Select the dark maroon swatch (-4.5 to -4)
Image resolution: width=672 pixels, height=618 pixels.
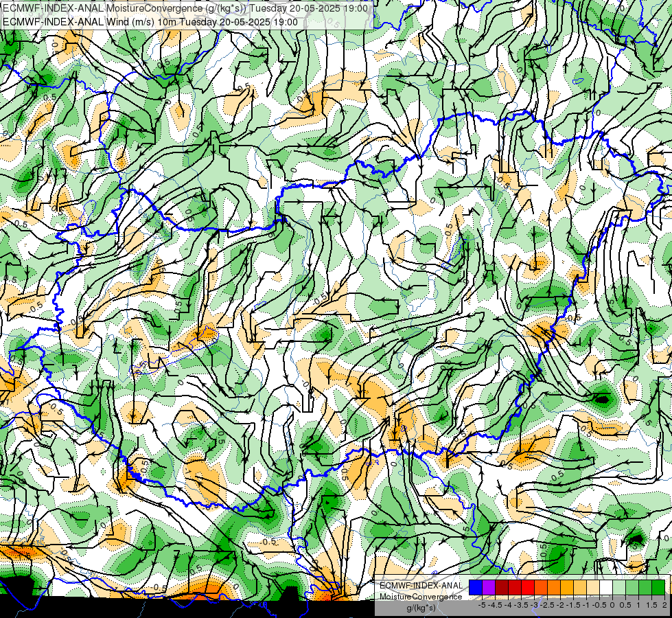(502, 588)
